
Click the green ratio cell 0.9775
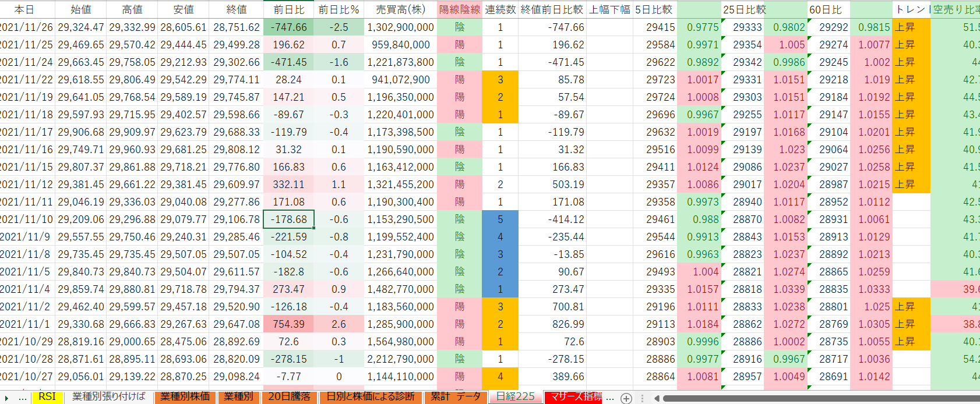click(699, 27)
